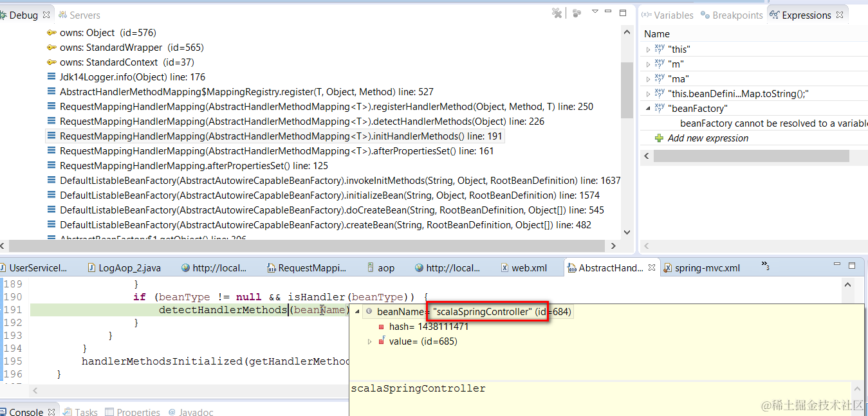Click the "ma" watch expression icon
The image size is (868, 416).
click(x=660, y=78)
